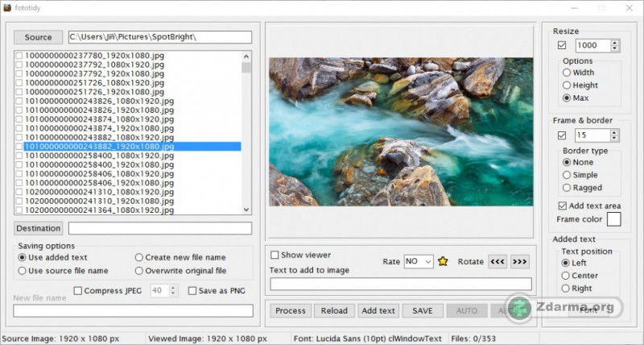Click Font: Lucida Sans status bar entry

tap(368, 339)
